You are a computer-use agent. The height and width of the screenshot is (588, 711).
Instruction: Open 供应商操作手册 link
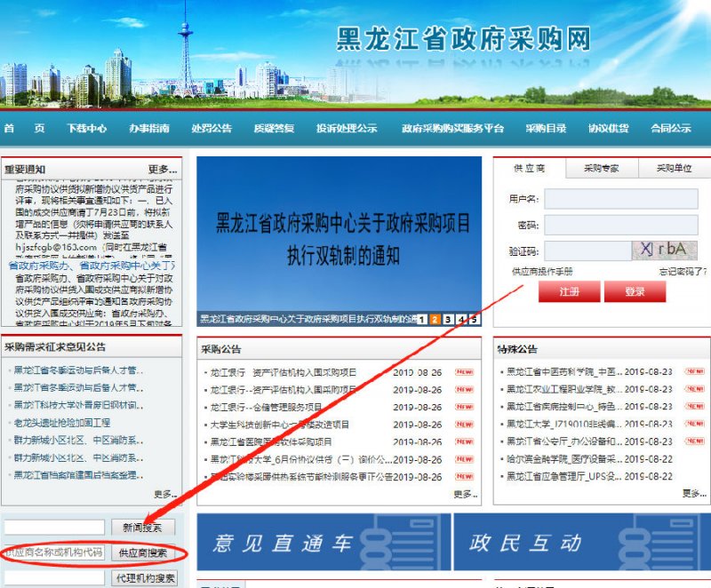point(542,271)
